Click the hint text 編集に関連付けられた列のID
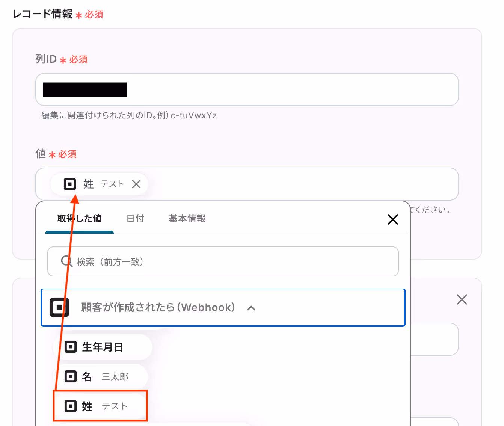This screenshot has width=504, height=426. coord(129,115)
